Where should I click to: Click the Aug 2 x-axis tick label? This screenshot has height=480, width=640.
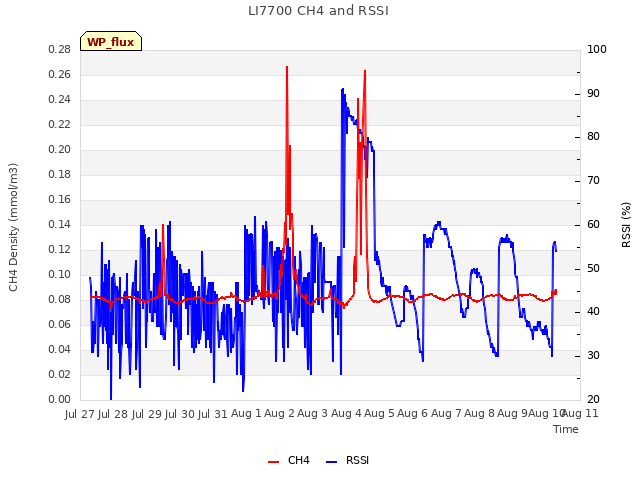[x=280, y=413]
